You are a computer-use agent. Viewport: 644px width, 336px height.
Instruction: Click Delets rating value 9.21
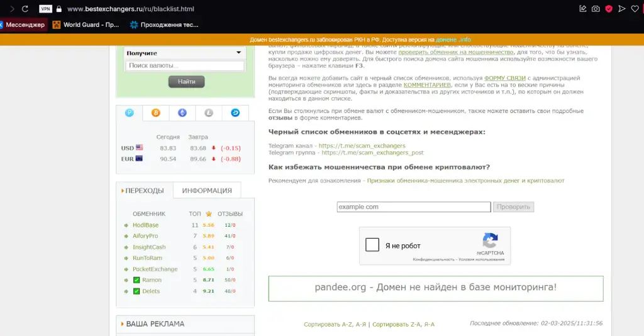[209, 291]
